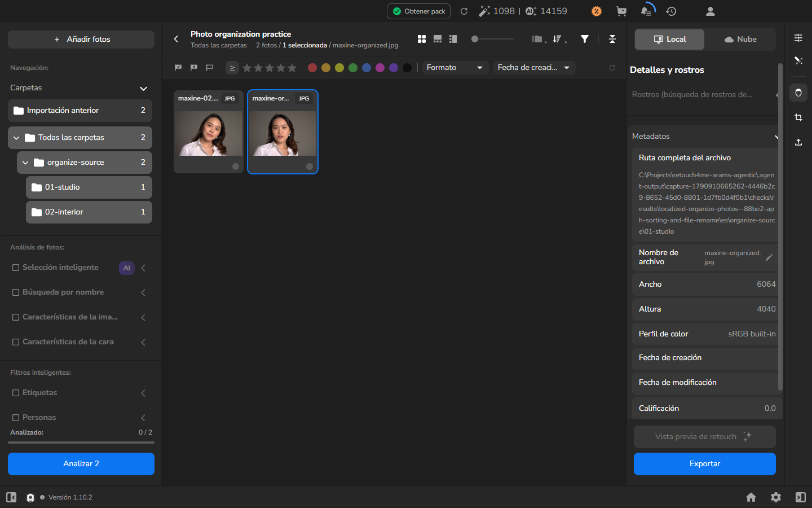Filter by the red color label
Viewport: 812px width, 508px height.
coord(312,68)
